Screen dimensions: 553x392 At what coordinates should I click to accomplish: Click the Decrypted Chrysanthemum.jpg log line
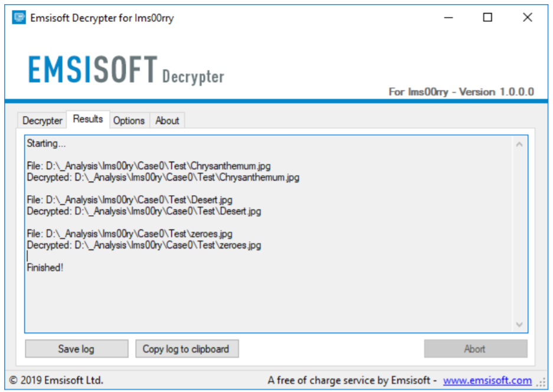[x=163, y=177]
